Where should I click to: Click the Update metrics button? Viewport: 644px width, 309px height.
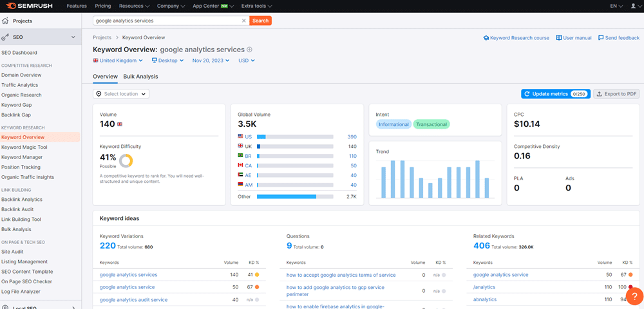tap(556, 94)
